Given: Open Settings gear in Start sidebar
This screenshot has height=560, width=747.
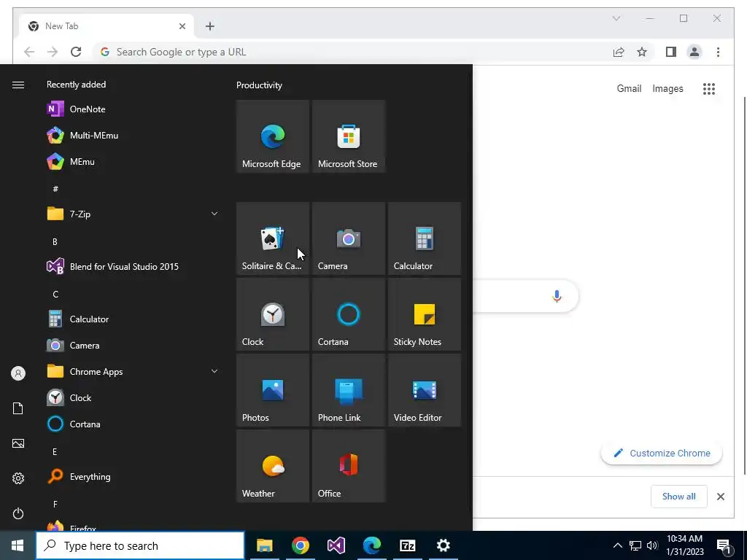Looking at the screenshot, I should coord(18,478).
